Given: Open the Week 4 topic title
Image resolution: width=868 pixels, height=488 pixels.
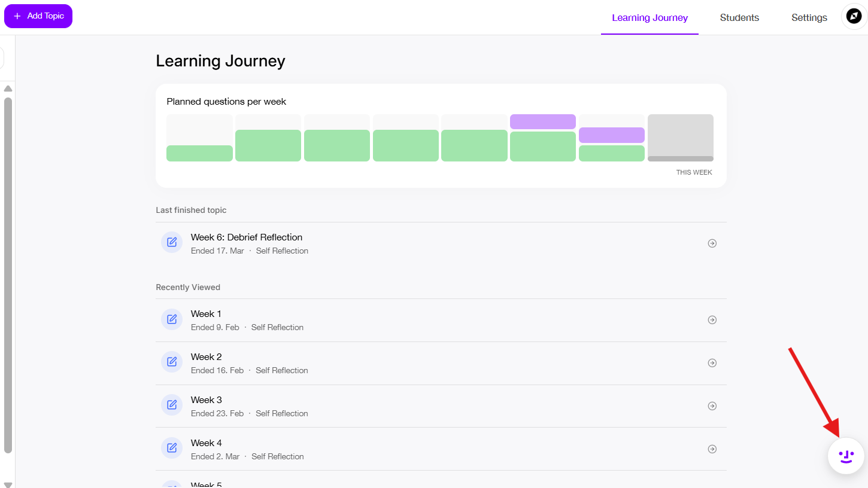Looking at the screenshot, I should pyautogui.click(x=207, y=443).
